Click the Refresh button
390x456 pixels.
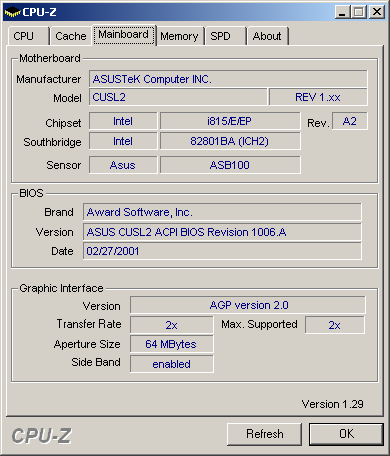click(264, 434)
